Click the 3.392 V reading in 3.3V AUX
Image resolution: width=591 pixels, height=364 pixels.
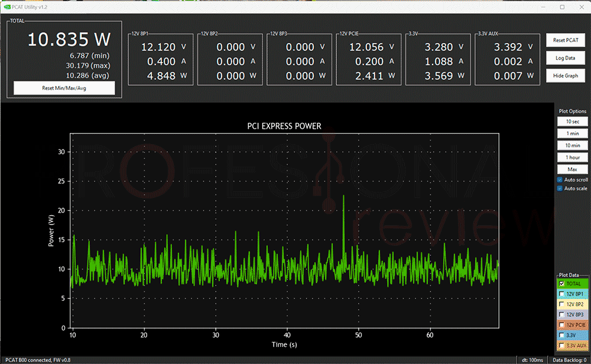coord(514,47)
